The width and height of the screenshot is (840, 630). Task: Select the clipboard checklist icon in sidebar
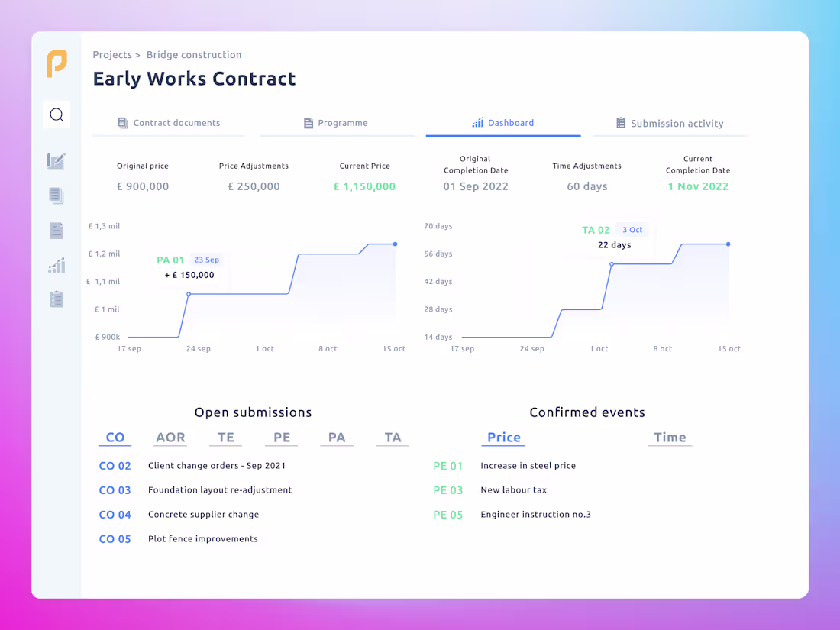(57, 299)
